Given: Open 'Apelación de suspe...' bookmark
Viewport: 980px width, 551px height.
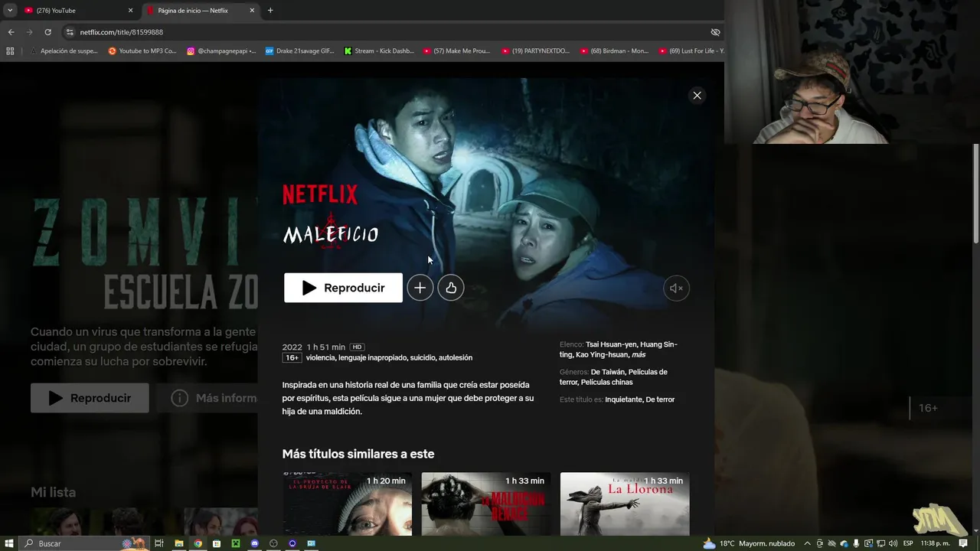Looking at the screenshot, I should [x=64, y=51].
